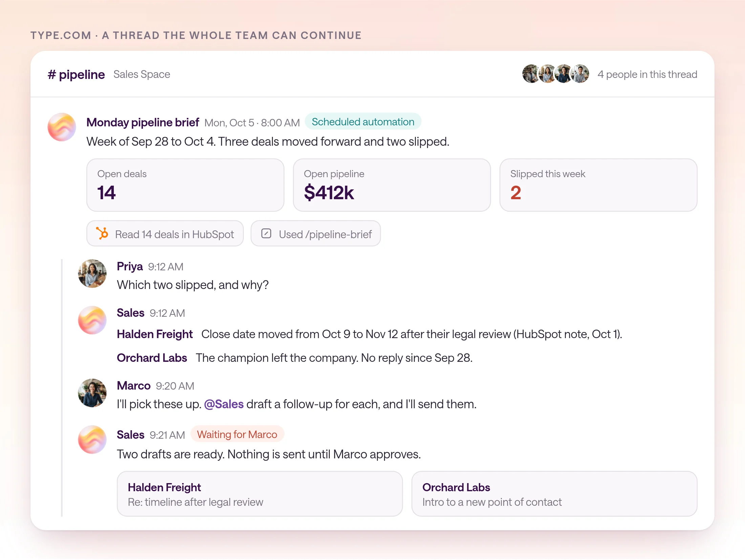Image resolution: width=745 pixels, height=560 pixels.
Task: Click the Sales avatar on the 9:21 AM message
Action: 92,440
